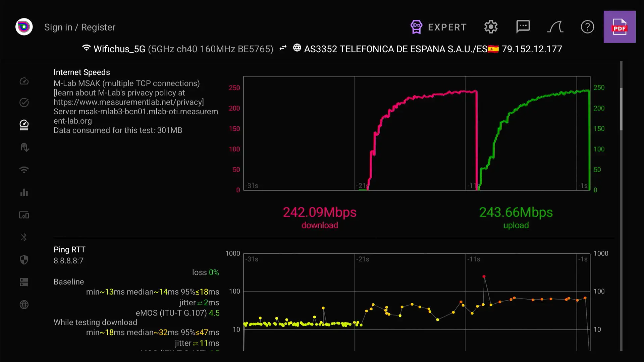Export report with PDF button

[x=620, y=27]
